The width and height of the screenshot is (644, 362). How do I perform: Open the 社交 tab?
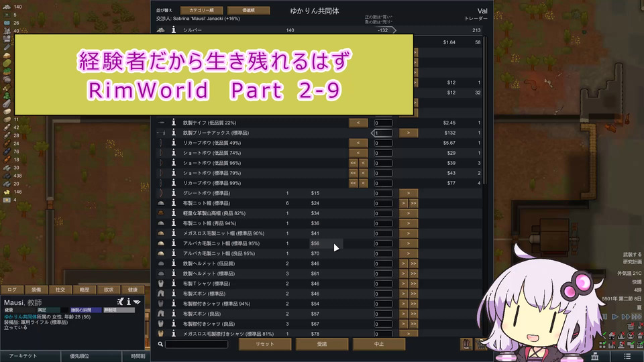click(x=60, y=290)
